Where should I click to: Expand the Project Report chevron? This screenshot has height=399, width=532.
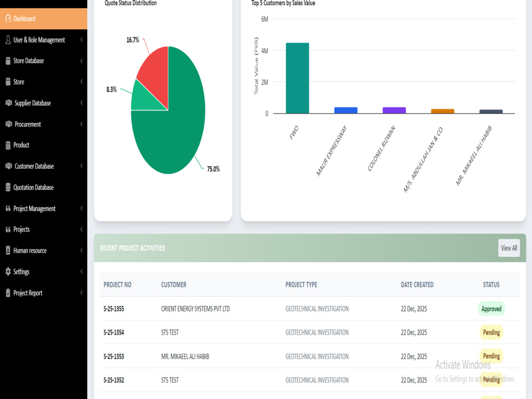(81, 293)
